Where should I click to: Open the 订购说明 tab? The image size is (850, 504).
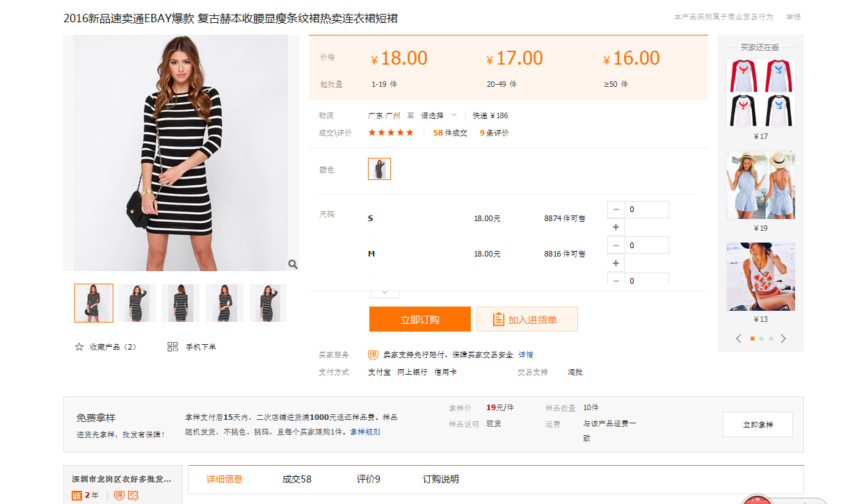(441, 479)
